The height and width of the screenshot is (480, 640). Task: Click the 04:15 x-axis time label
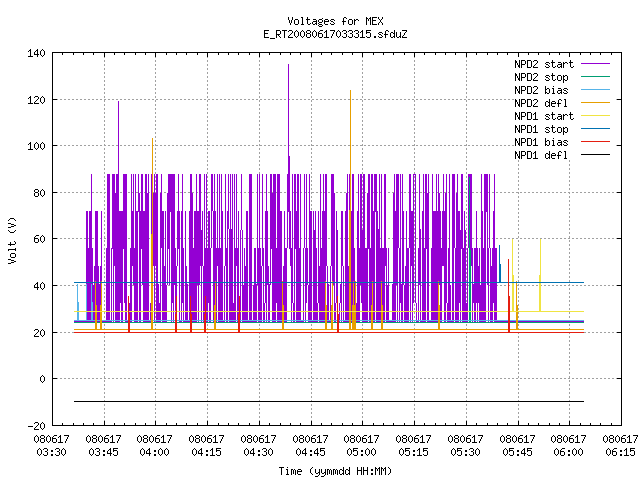tap(207, 452)
